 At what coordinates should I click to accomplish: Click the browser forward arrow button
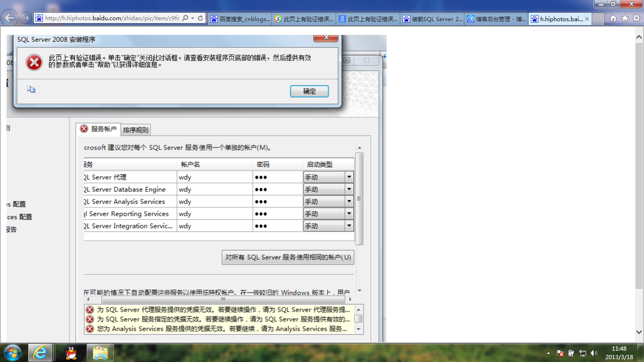(x=25, y=18)
